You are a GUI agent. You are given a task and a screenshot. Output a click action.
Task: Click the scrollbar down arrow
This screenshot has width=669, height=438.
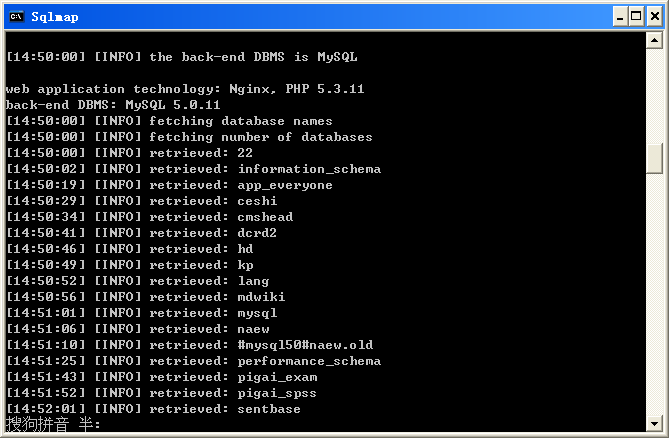coord(654,423)
